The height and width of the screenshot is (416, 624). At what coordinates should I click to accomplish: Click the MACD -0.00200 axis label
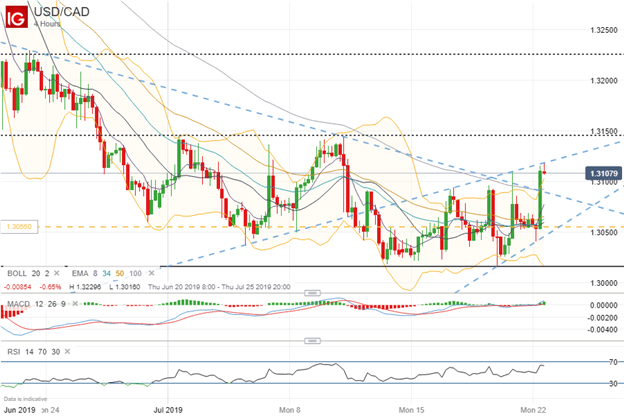(x=603, y=318)
